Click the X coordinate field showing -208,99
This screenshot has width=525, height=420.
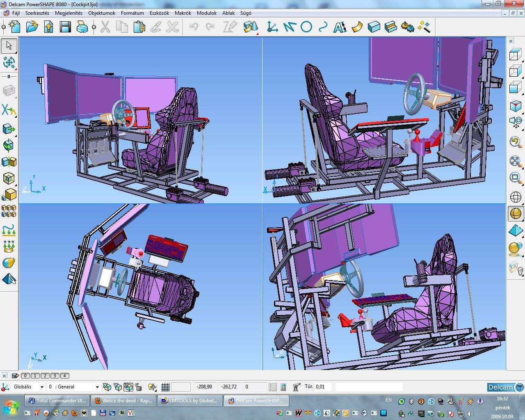[205, 387]
